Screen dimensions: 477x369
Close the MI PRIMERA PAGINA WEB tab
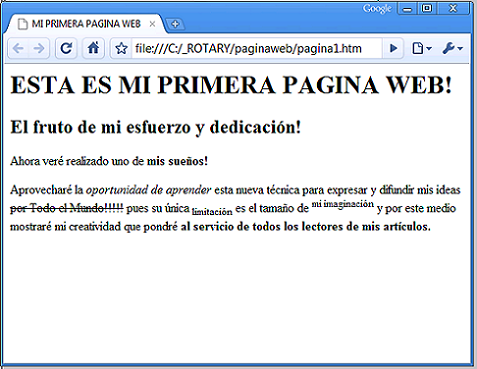tap(152, 24)
